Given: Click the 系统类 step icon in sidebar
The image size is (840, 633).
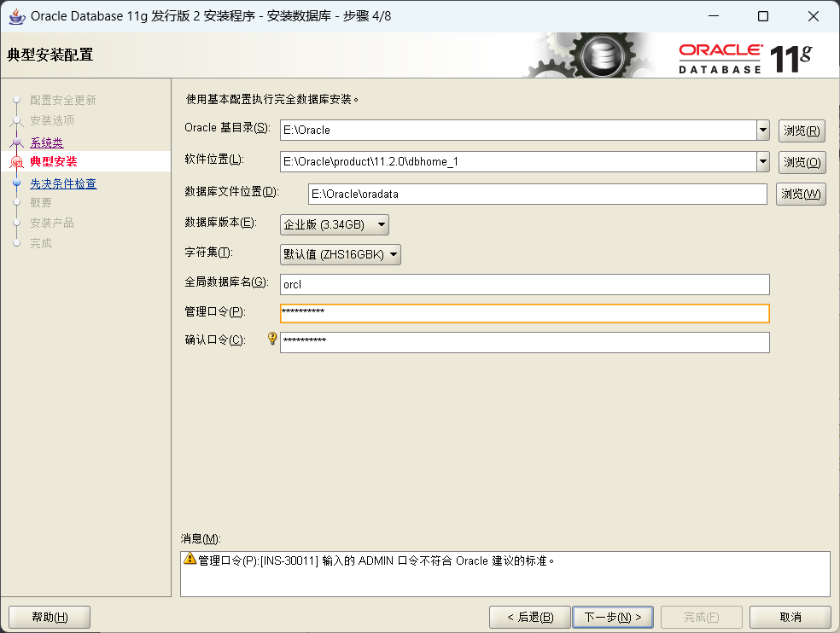Looking at the screenshot, I should point(16,142).
